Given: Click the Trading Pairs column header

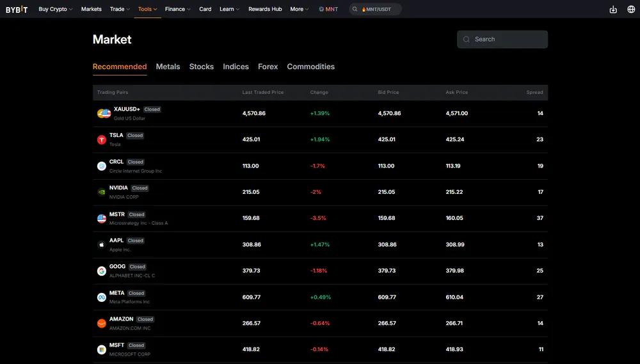Looking at the screenshot, I should [x=113, y=92].
